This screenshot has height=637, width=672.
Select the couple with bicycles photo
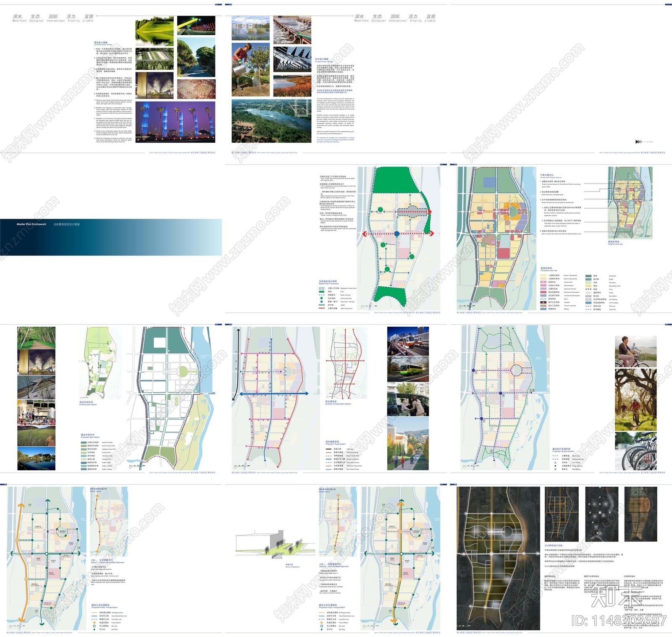[x=636, y=351]
